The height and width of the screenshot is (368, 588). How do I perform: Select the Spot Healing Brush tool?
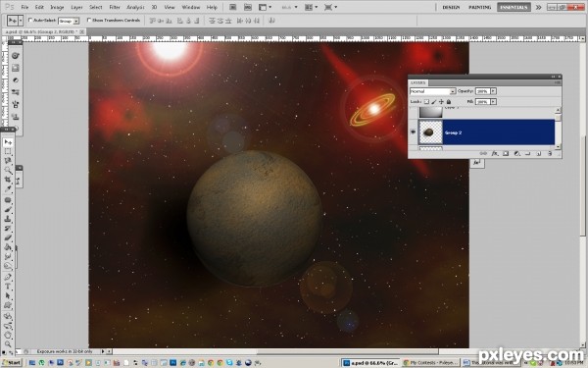click(x=8, y=200)
